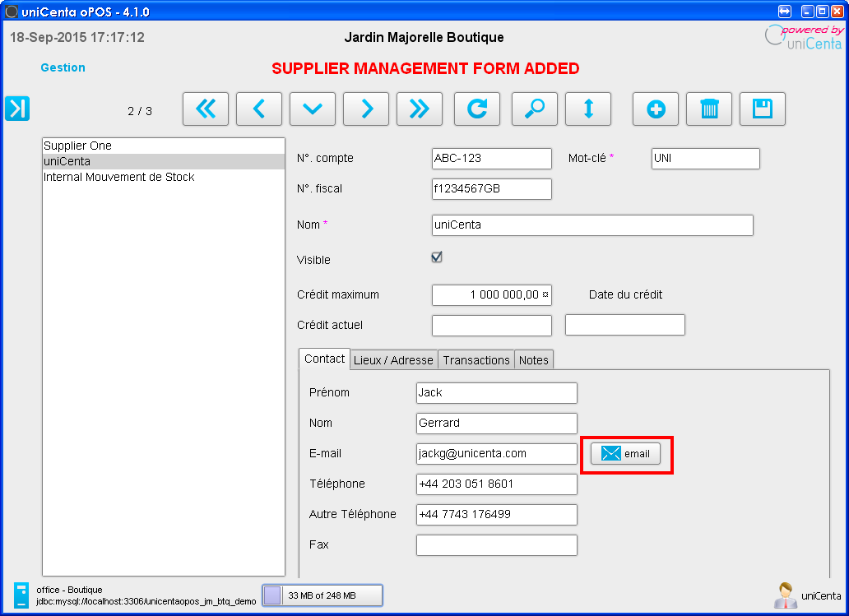Collapse the side panel with the arrow icon
Screen dimensions: 849x616
point(16,108)
